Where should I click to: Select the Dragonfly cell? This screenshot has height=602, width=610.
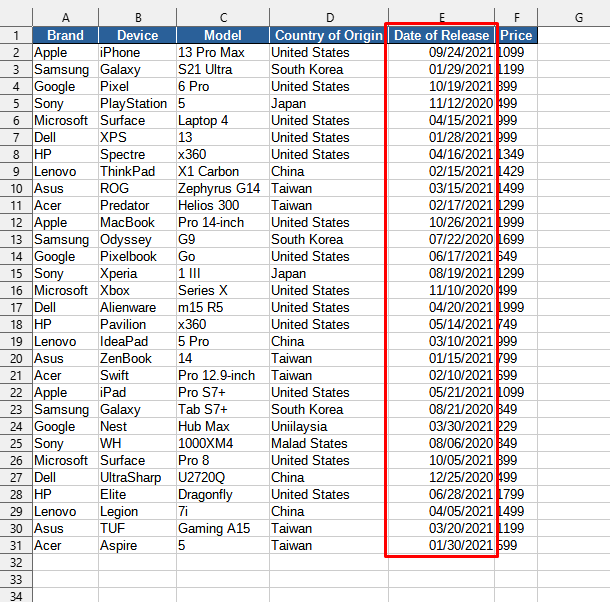tap(223, 494)
